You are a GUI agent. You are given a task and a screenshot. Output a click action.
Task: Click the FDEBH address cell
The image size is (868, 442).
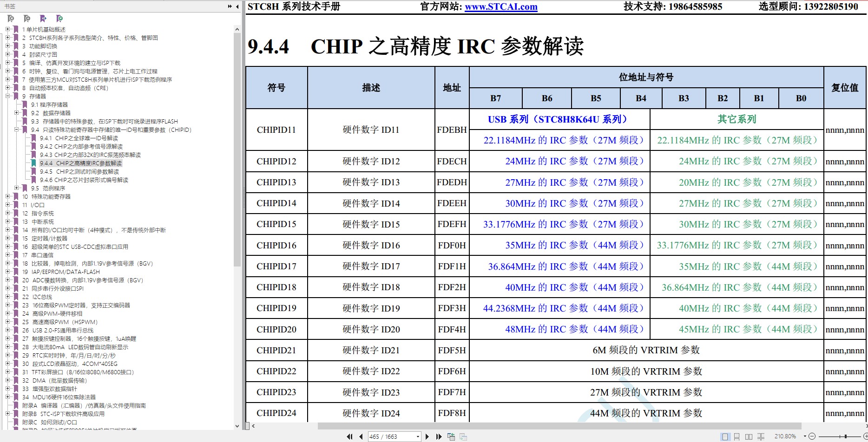[x=452, y=130]
